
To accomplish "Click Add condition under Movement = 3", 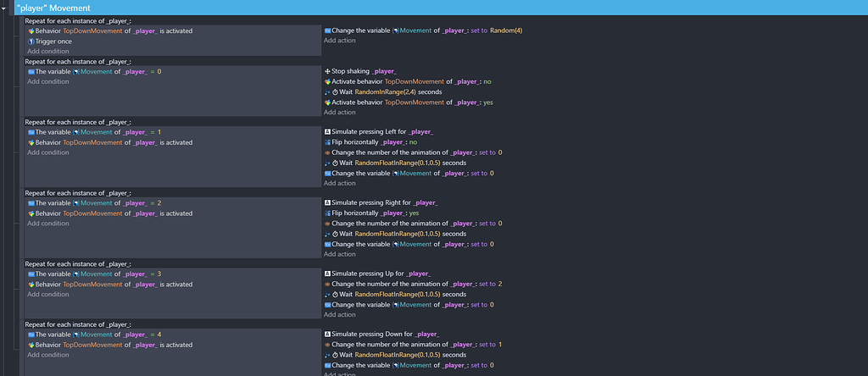I will point(48,294).
